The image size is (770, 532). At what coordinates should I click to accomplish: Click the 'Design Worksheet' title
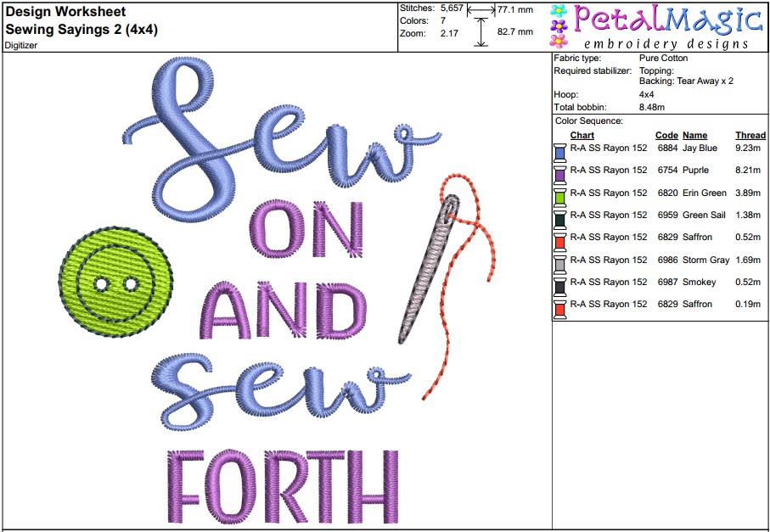(x=65, y=12)
